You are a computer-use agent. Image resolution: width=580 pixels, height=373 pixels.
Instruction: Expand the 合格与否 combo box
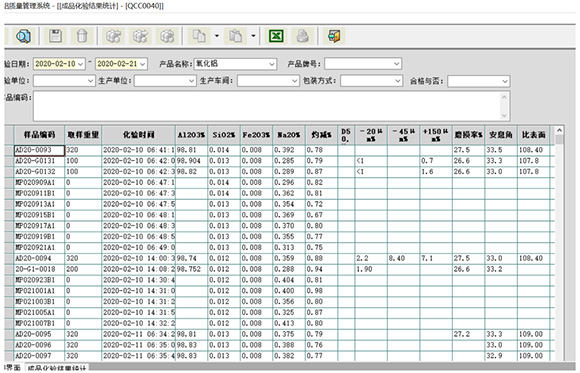(505, 81)
